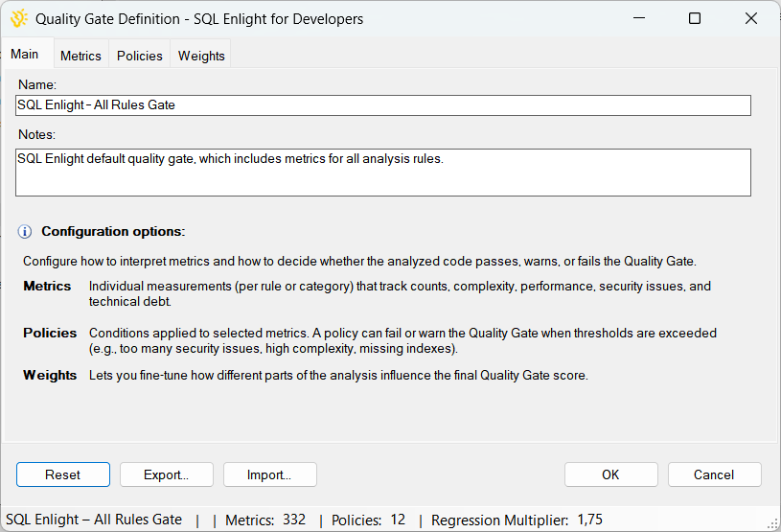
Task: Open the Policies tab
Action: (140, 56)
